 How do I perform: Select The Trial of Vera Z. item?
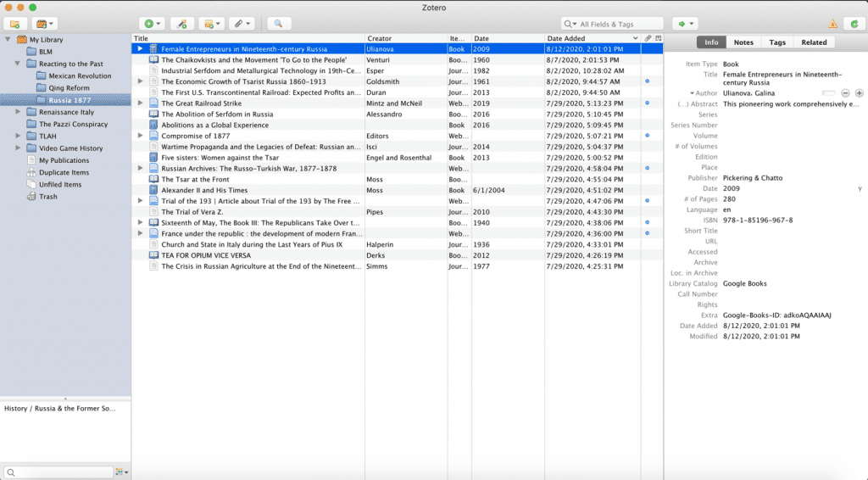397,212
